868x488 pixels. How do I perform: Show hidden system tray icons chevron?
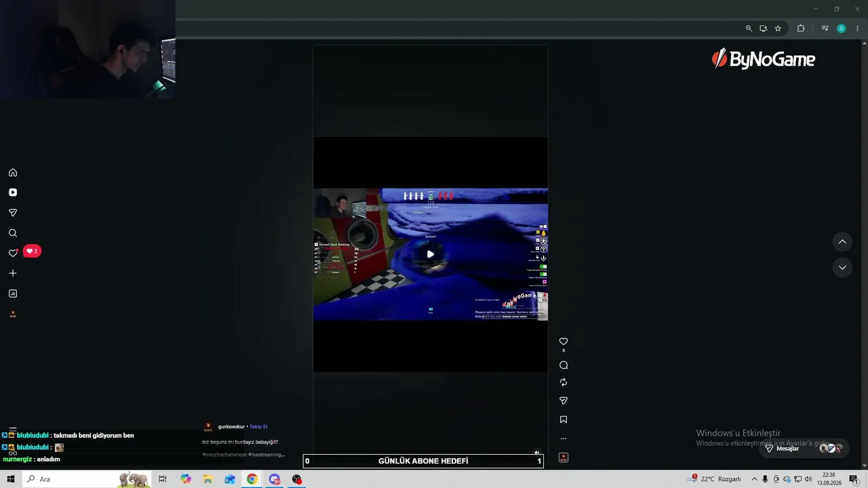754,479
